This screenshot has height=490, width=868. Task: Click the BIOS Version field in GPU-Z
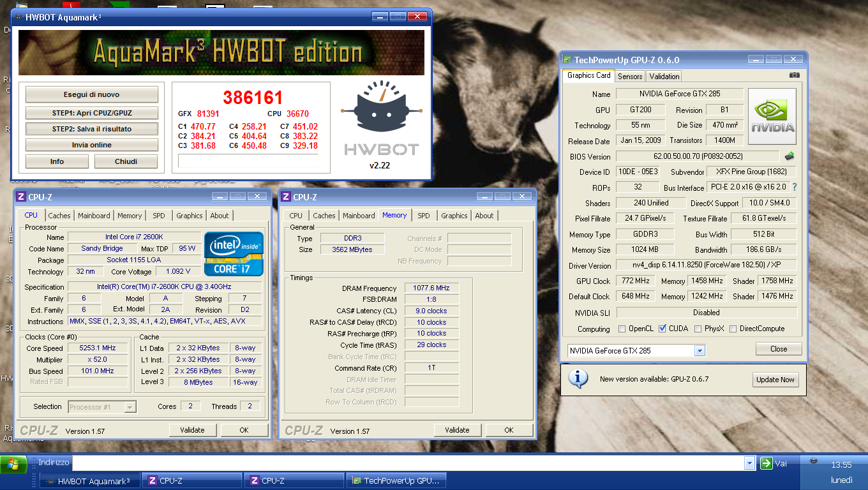click(x=698, y=156)
